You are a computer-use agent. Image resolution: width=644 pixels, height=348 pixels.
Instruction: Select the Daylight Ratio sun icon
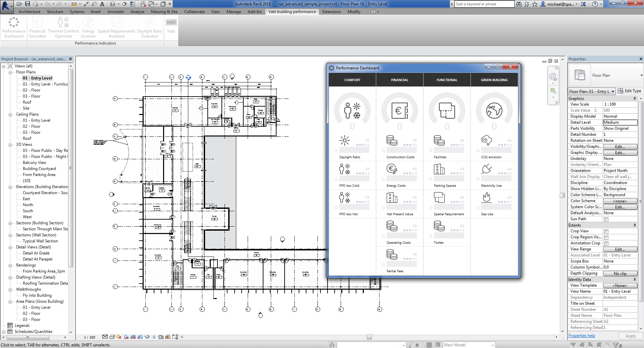coord(345,140)
